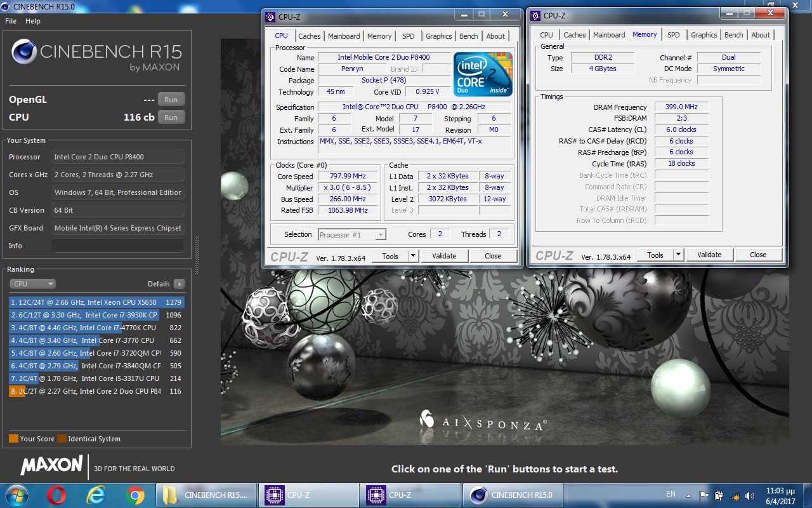Switch to the second CPU-Z taskbar item
Viewport: 812px width, 508px height.
pos(411,495)
